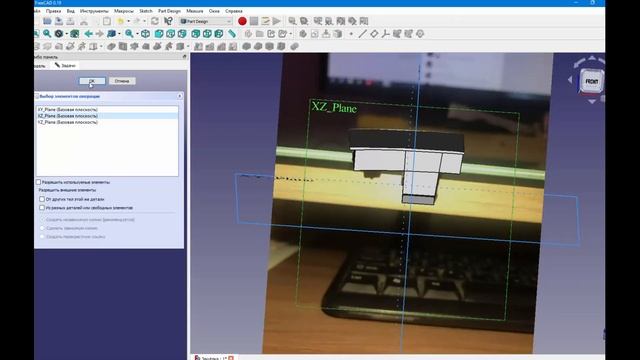Image resolution: width=640 pixels, height=360 pixels.
Task: Click the Undo yellow arrow icon
Action: [x=120, y=21]
